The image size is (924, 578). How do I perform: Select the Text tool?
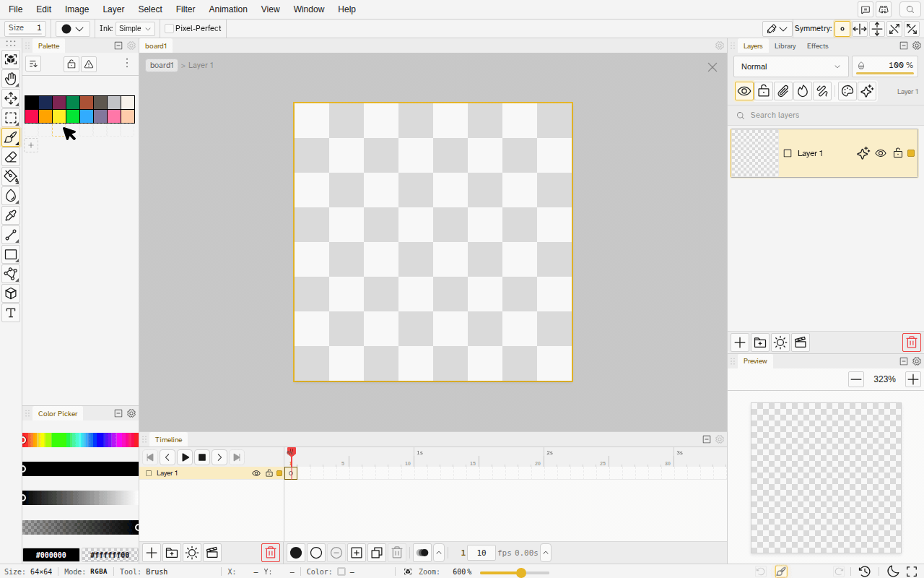[11, 313]
